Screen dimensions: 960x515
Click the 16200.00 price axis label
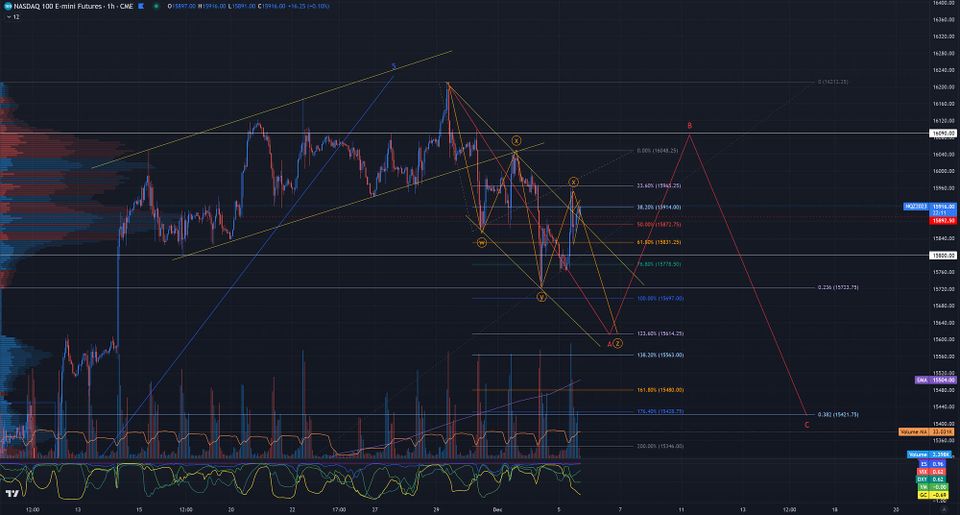pos(943,87)
